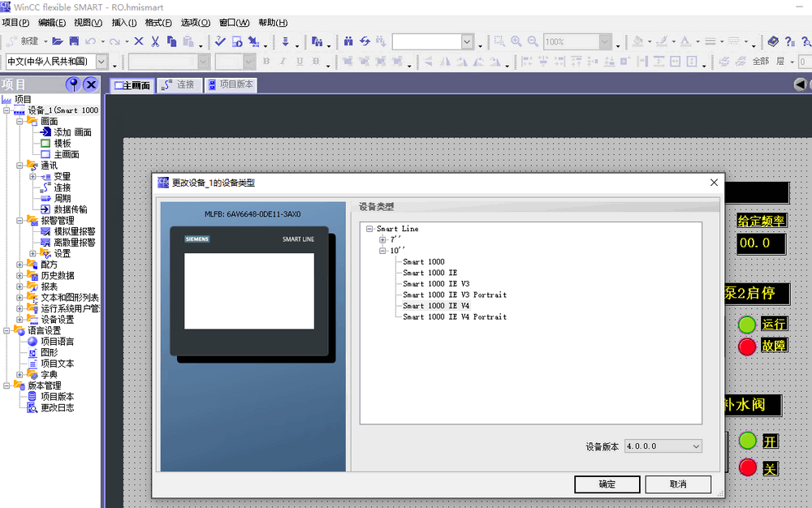Select 更改日志 in project tree

pyautogui.click(x=57, y=407)
